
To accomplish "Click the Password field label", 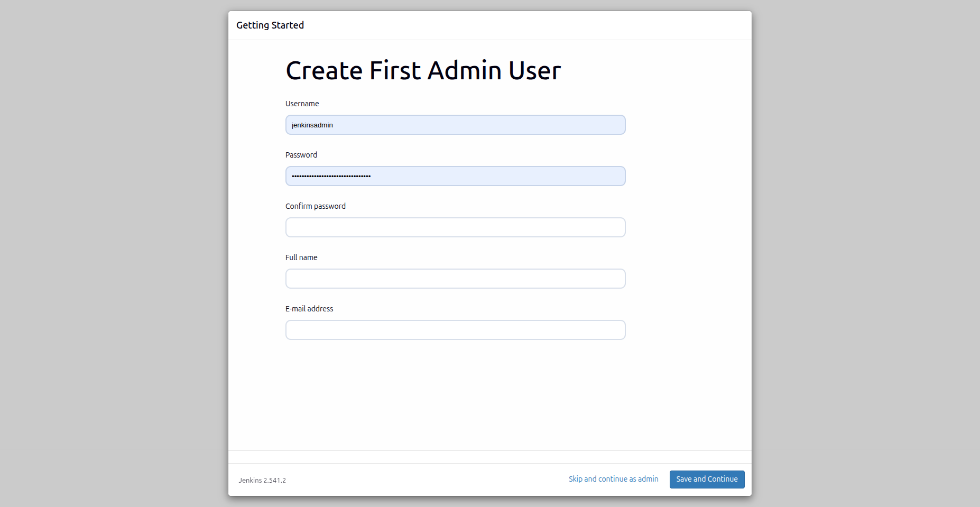I will click(x=301, y=154).
